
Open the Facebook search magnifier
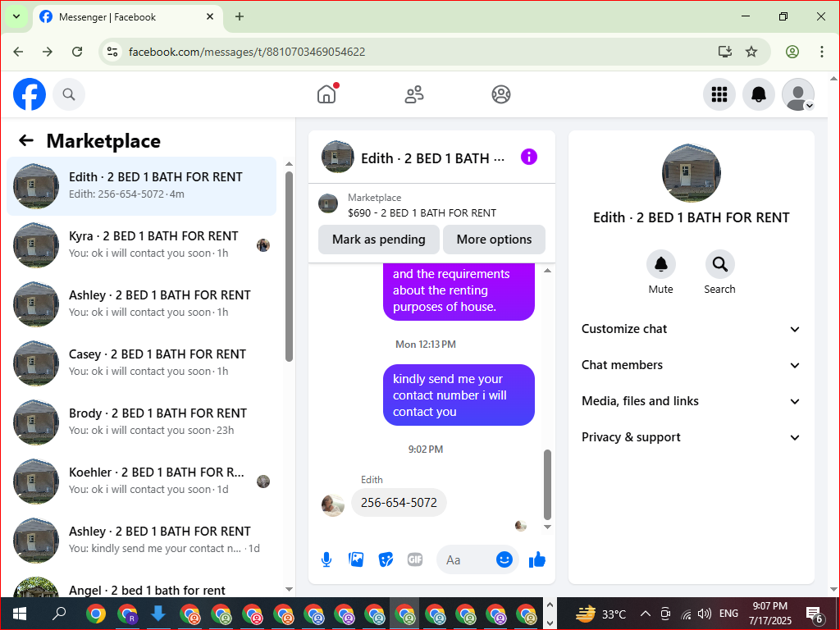69,94
